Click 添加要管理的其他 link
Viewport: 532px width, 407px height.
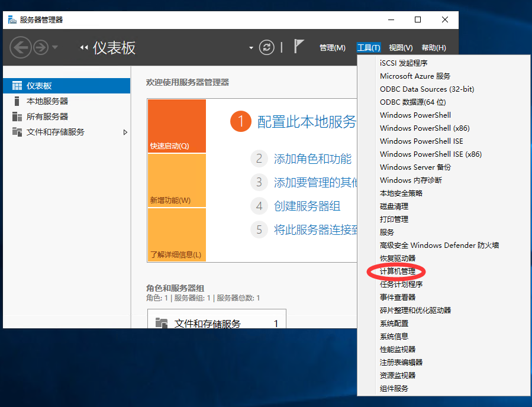point(315,182)
